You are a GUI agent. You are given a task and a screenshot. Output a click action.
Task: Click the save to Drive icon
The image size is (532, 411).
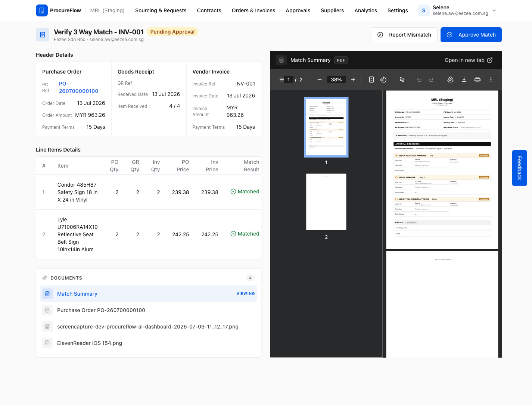[x=451, y=80]
